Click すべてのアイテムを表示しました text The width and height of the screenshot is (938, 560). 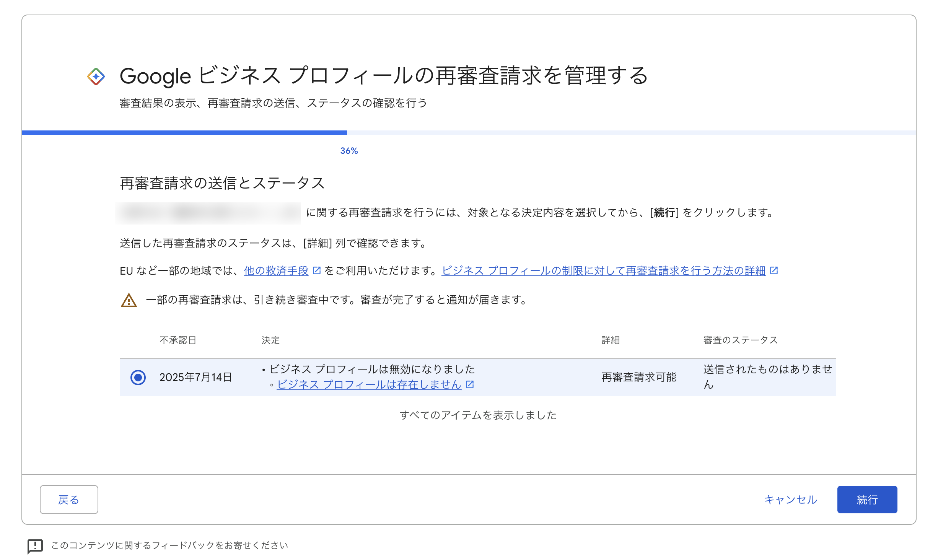(478, 415)
